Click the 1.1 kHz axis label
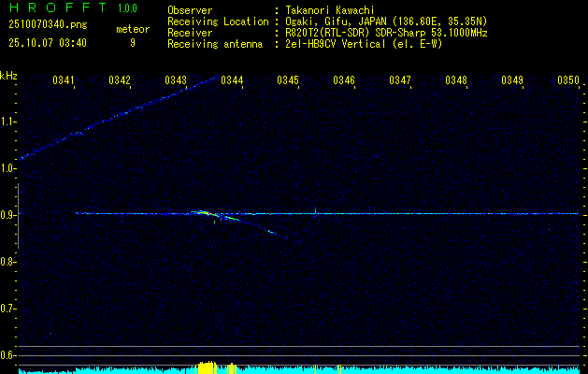588x374 pixels. (x=7, y=122)
